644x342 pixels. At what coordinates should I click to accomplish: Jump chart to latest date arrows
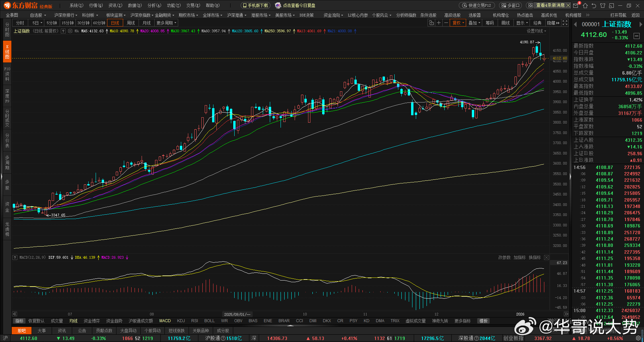coord(566,314)
